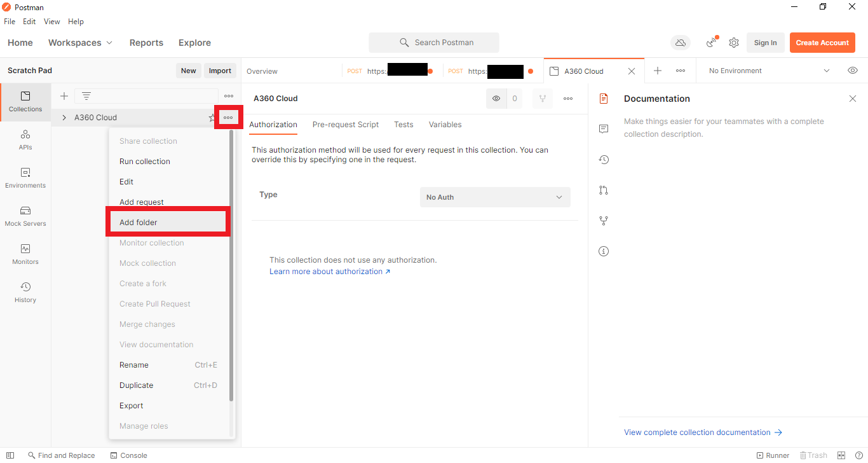Add a new tab with plus icon
Viewport: 868px width, 463px height.
(x=658, y=71)
